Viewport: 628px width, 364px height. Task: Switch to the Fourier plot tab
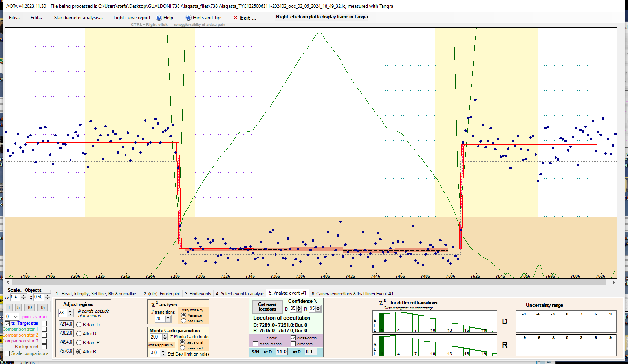(x=161, y=294)
